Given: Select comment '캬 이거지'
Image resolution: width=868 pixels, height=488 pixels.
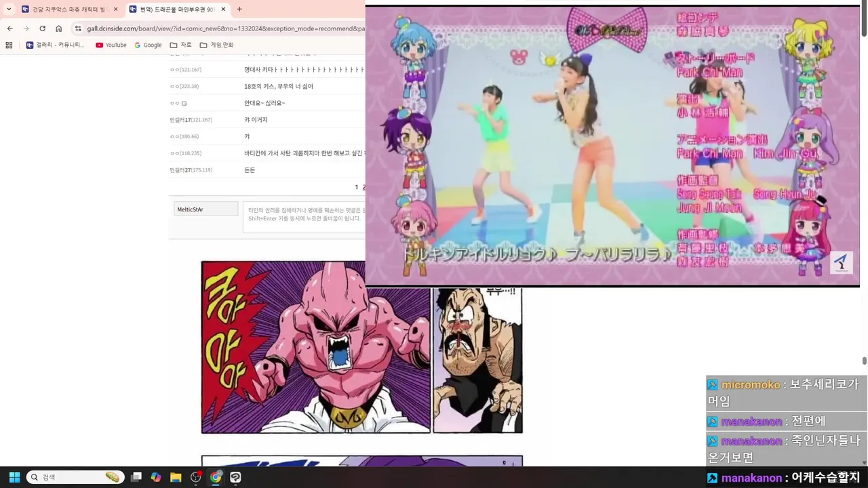Looking at the screenshot, I should [256, 120].
